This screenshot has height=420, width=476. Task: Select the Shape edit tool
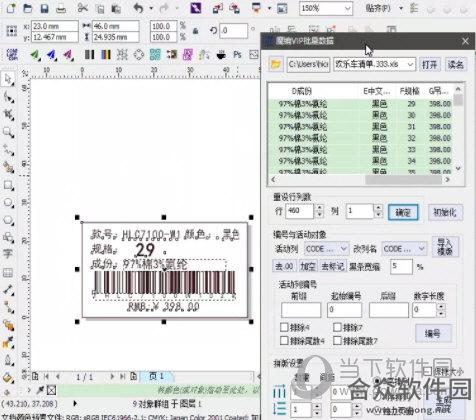[x=8, y=97]
